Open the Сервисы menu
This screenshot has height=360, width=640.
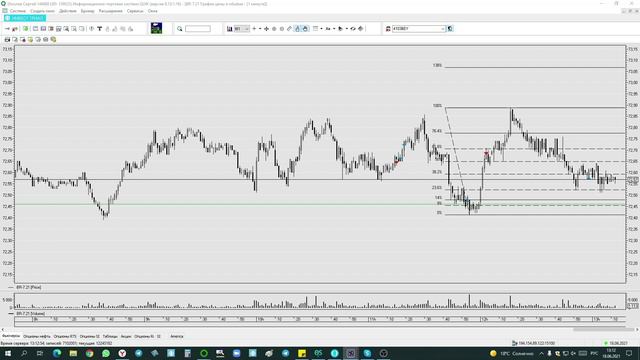(x=135, y=11)
